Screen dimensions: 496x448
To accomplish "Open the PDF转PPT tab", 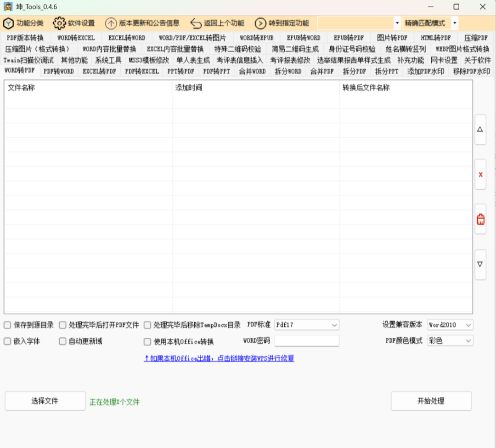I will coord(216,72).
